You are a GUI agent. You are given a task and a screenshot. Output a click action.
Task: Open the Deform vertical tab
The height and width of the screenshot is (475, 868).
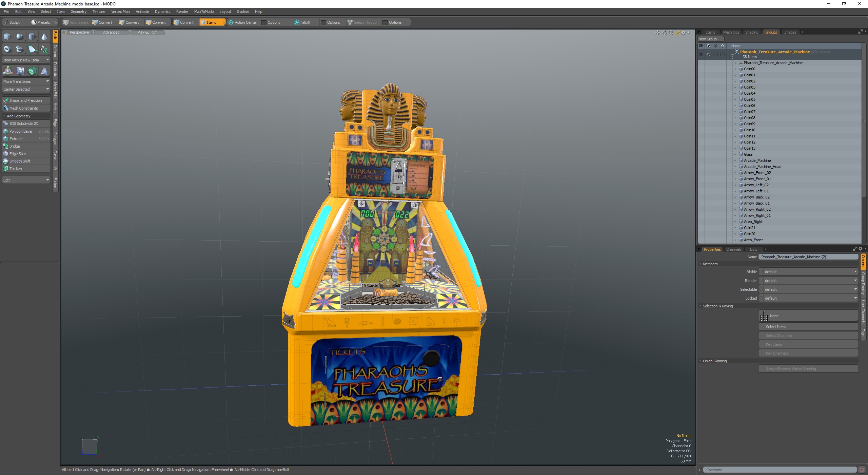tap(55, 51)
